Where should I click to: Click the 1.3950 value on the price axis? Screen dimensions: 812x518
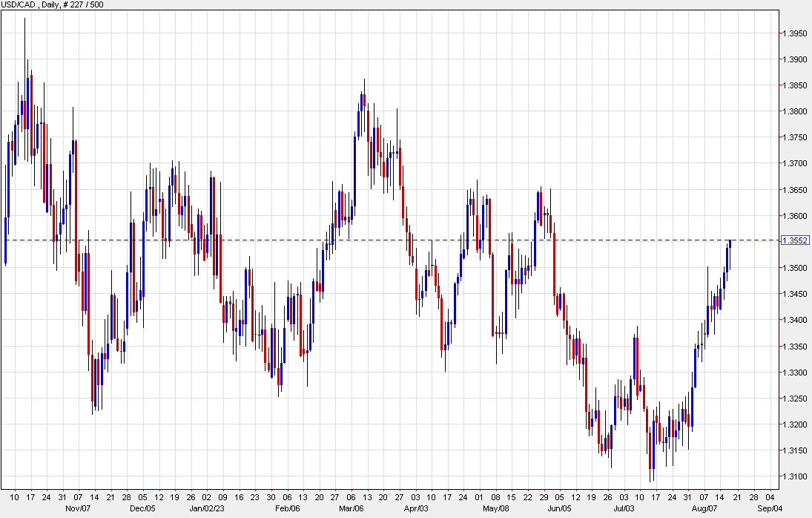click(x=795, y=34)
